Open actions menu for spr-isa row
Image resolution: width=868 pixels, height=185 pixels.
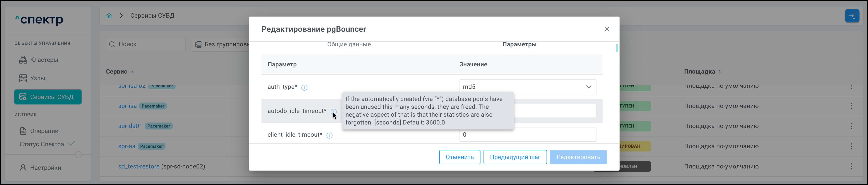[851, 106]
